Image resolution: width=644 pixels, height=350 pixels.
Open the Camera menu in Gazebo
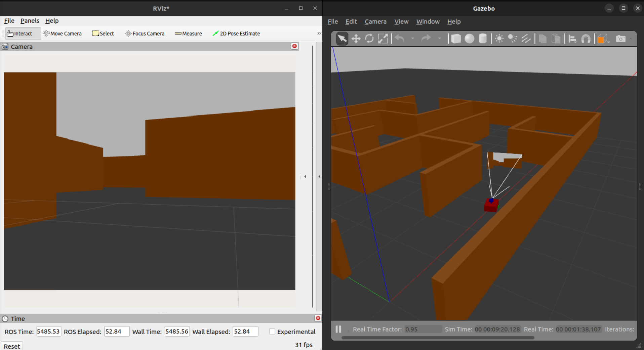(375, 21)
